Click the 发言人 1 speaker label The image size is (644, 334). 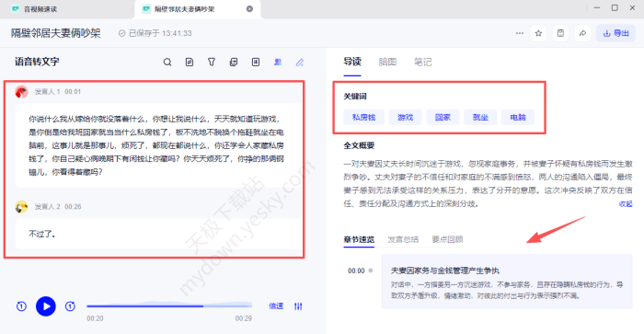47,92
